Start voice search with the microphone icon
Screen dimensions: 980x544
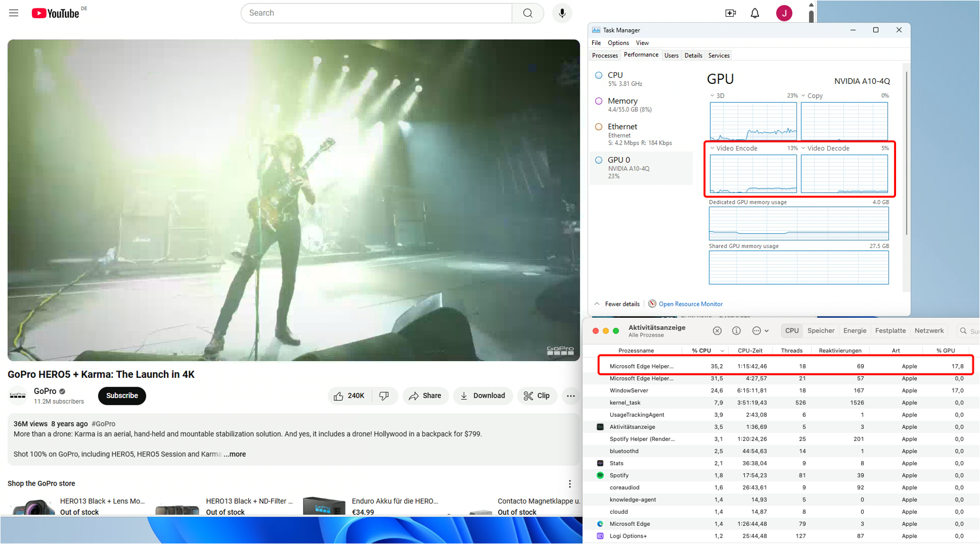[x=562, y=13]
